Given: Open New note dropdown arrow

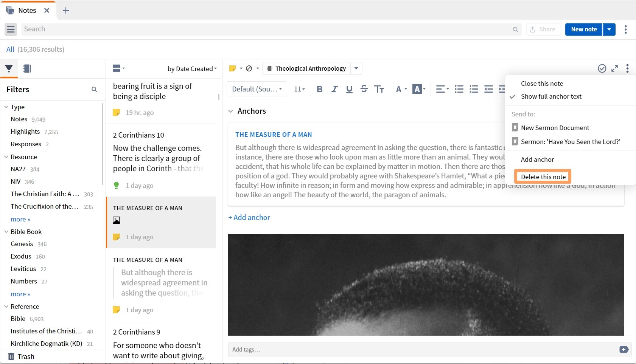Looking at the screenshot, I should point(609,29).
